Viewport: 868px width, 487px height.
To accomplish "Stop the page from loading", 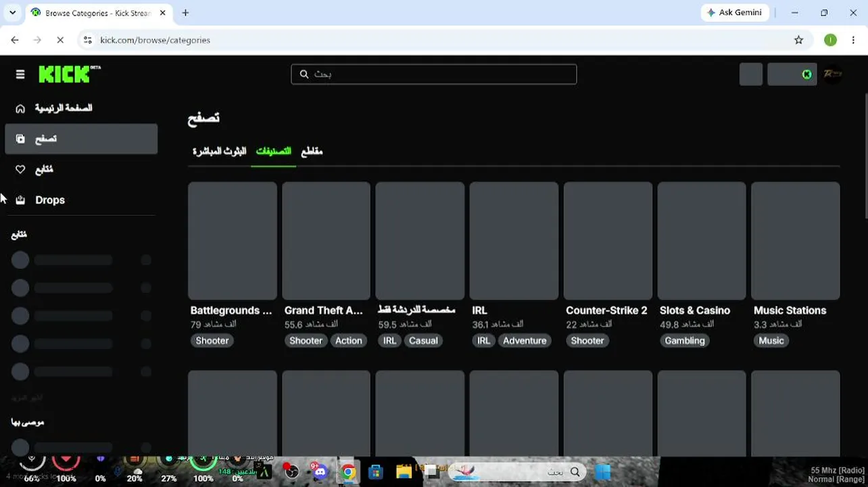I will point(60,40).
